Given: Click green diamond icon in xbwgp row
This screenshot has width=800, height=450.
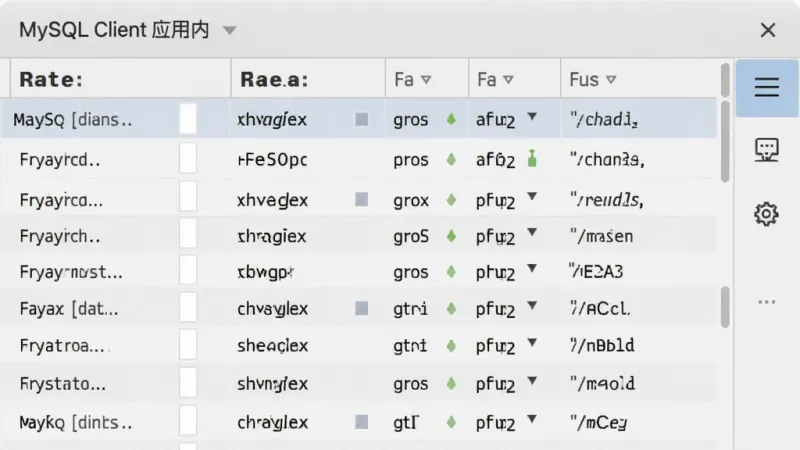Looking at the screenshot, I should [451, 272].
